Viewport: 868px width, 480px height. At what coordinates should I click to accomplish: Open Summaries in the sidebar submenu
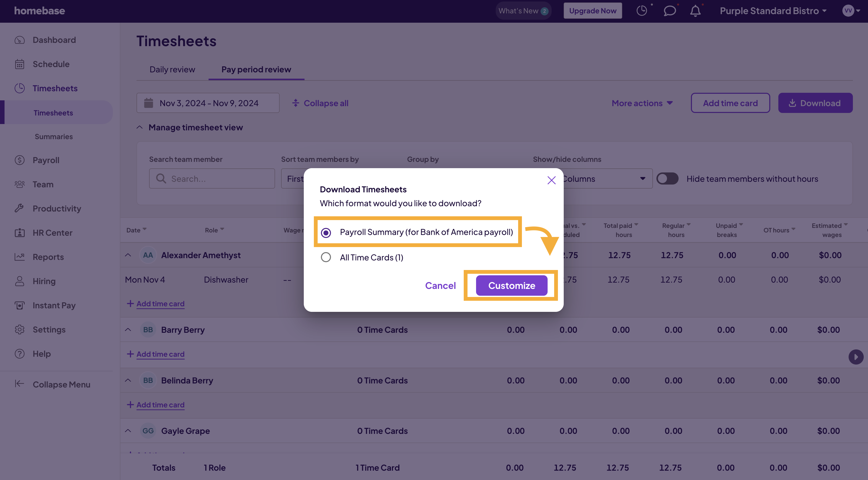point(54,137)
